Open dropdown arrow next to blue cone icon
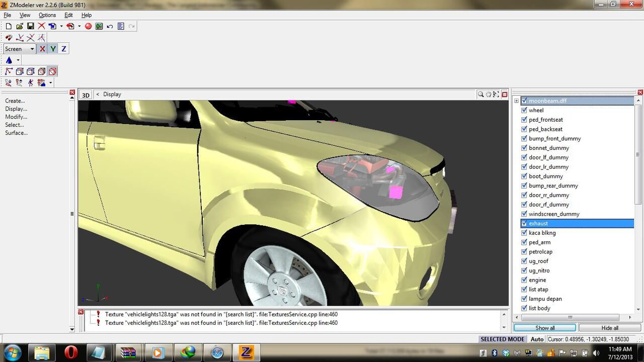 [x=18, y=60]
